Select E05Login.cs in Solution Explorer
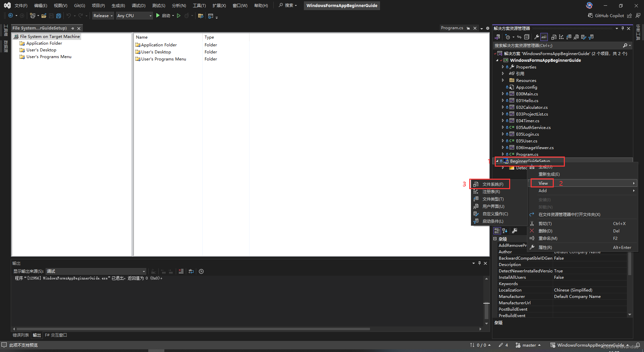The height and width of the screenshot is (352, 644). (x=527, y=134)
